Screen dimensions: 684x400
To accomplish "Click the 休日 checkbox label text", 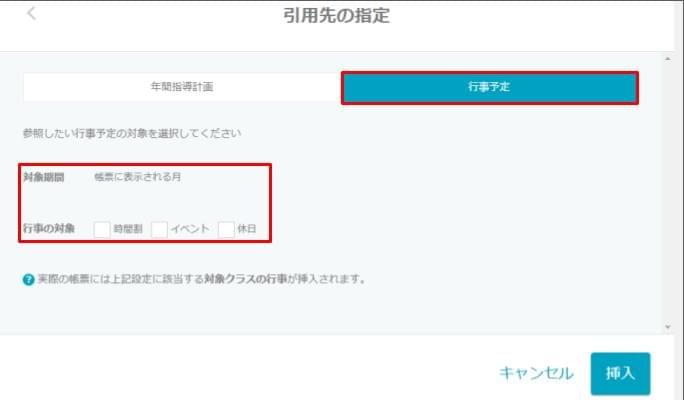I will coord(247,229).
